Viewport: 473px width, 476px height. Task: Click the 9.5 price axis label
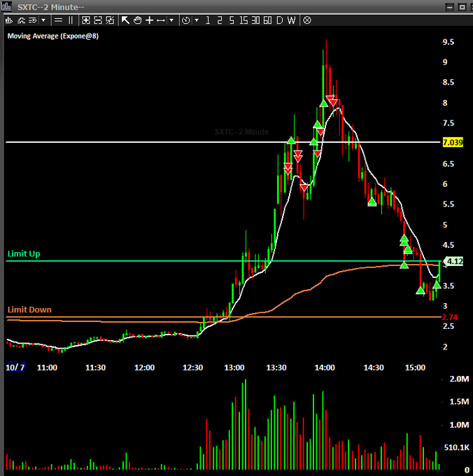449,42
